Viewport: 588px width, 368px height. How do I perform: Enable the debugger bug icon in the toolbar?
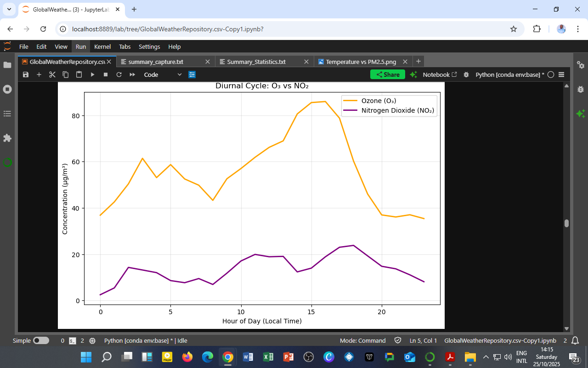click(x=466, y=75)
